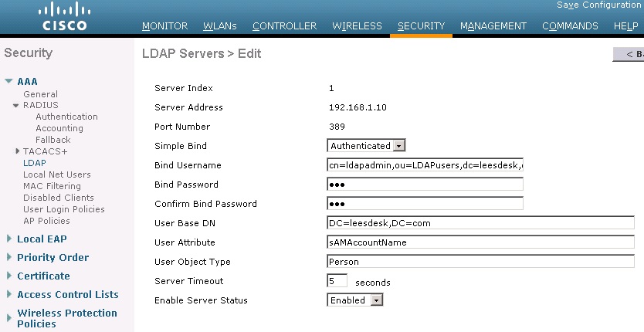
Task: Click the Save Configuration link
Action: pos(600,5)
